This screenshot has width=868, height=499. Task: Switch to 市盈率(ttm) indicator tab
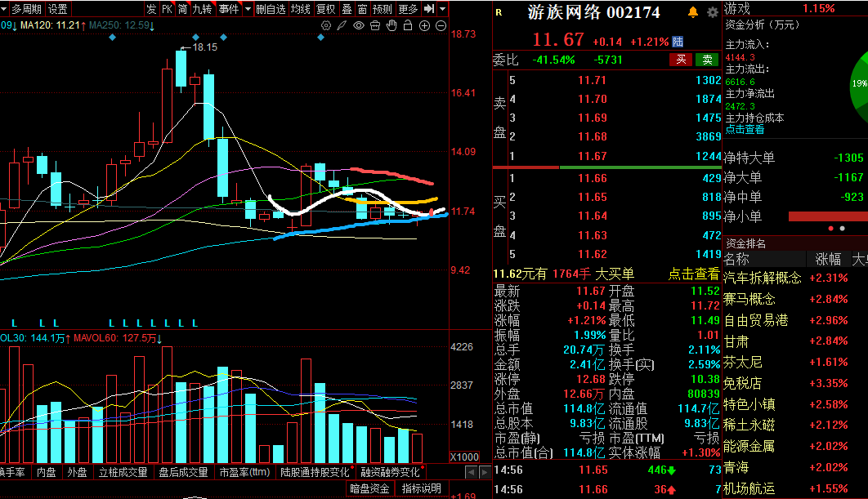244,472
